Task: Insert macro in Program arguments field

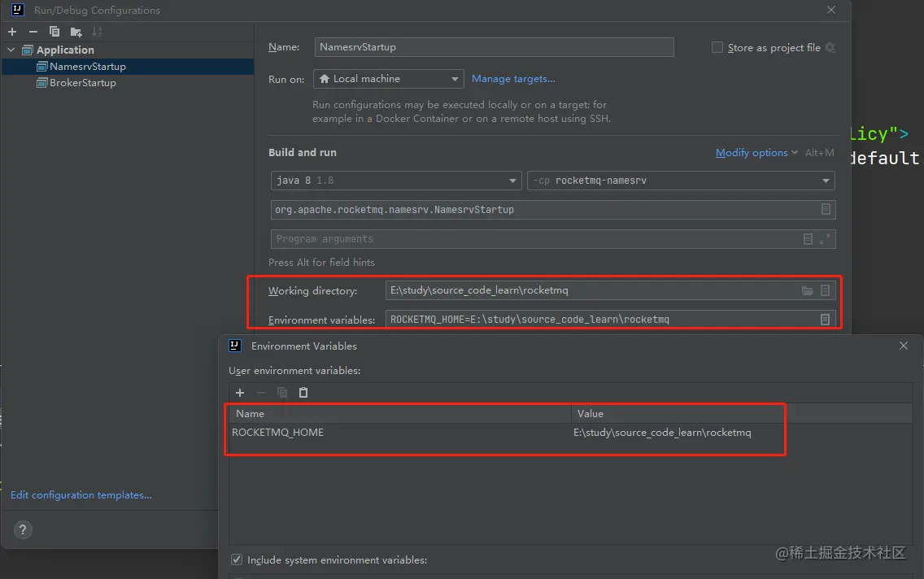Action: (808, 238)
